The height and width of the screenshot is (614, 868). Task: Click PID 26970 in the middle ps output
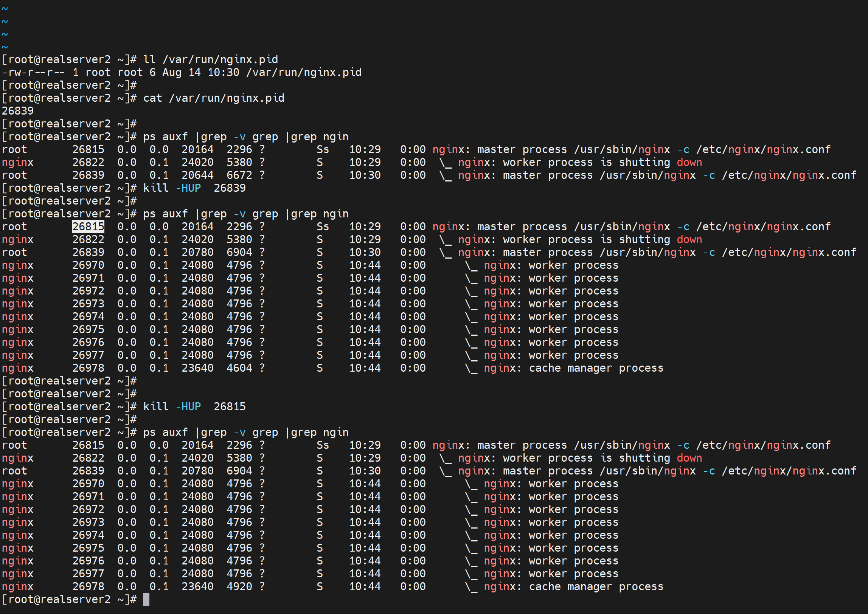tap(88, 265)
